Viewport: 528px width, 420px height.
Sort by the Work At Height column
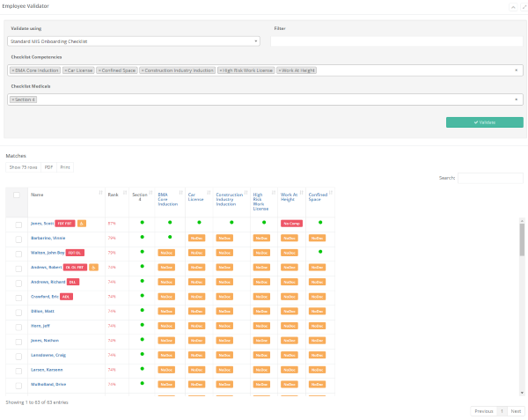[x=301, y=193]
